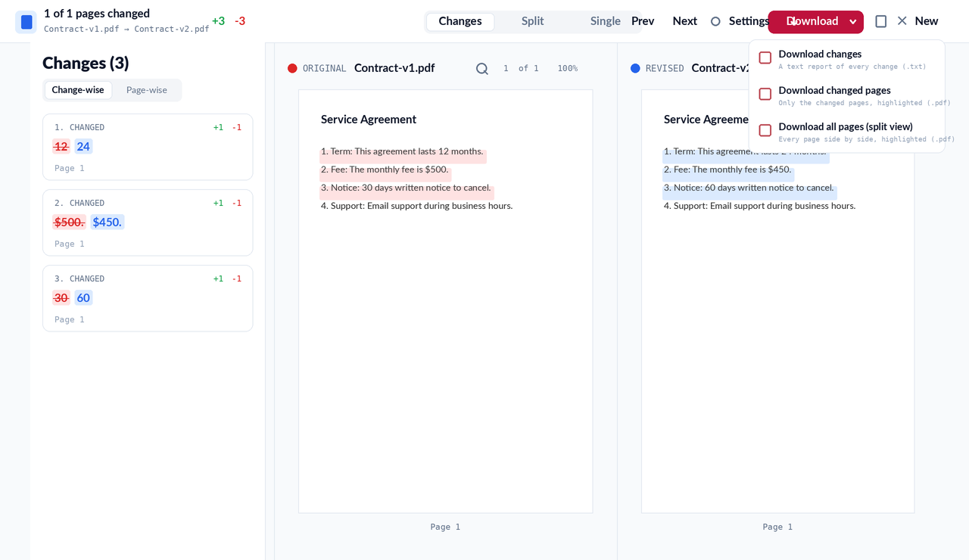Click revised line 'Support: Email support during business hours.'

[x=760, y=206]
